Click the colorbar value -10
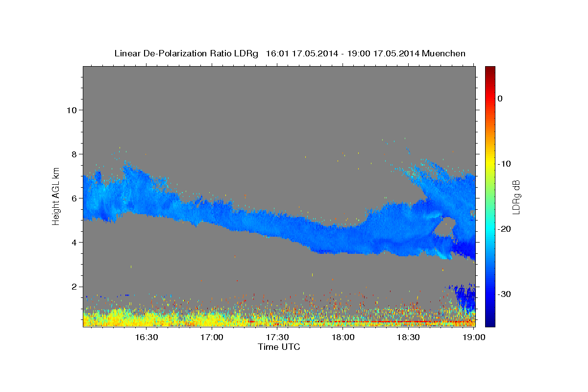The image size is (588, 392). pos(504,164)
